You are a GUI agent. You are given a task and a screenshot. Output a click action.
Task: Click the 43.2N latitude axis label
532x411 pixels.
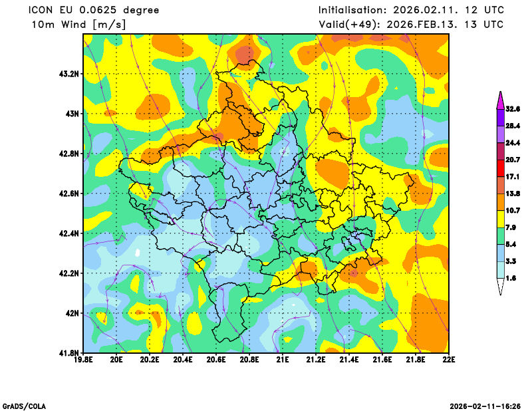click(x=69, y=74)
